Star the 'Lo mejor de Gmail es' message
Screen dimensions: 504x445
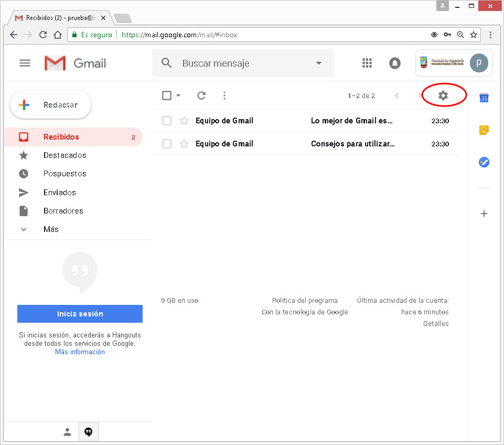point(184,121)
